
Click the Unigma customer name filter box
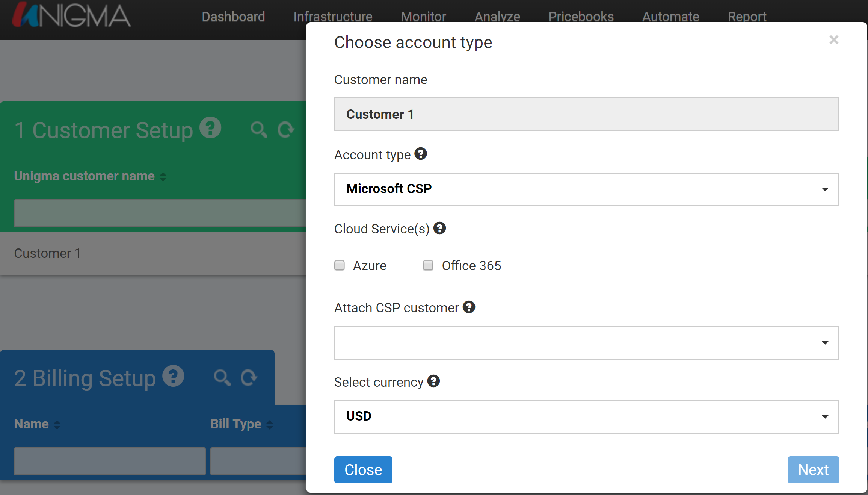(x=160, y=213)
